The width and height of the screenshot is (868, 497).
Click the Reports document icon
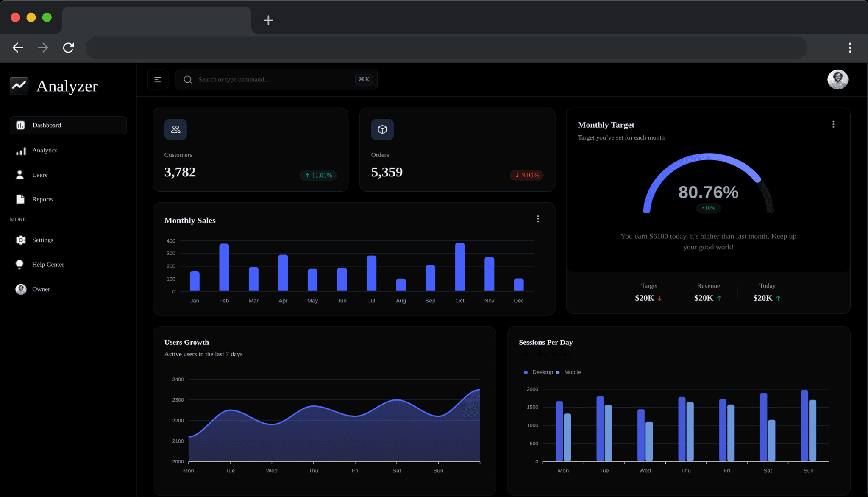(x=20, y=199)
